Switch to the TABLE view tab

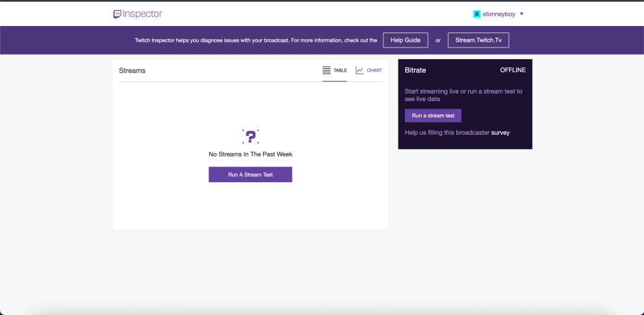(x=335, y=70)
